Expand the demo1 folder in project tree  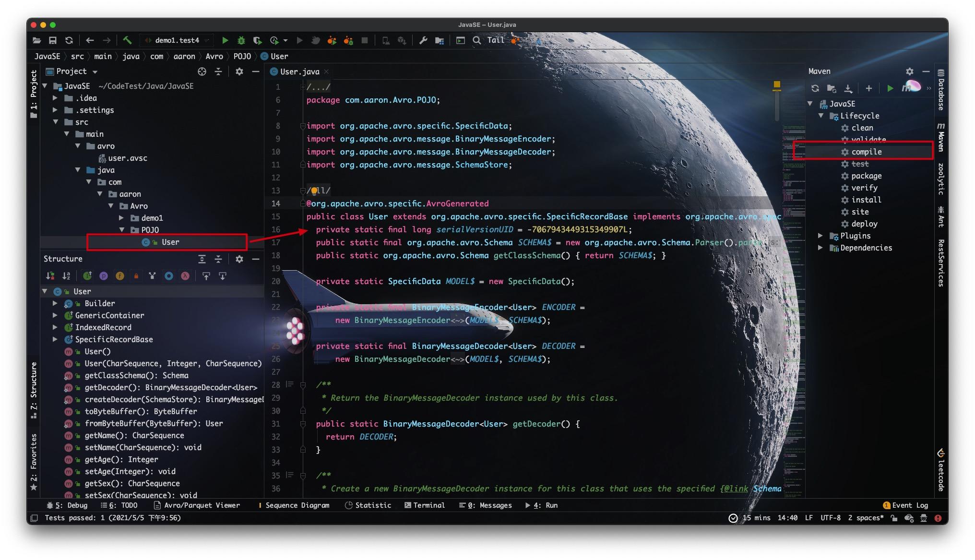[x=122, y=218]
